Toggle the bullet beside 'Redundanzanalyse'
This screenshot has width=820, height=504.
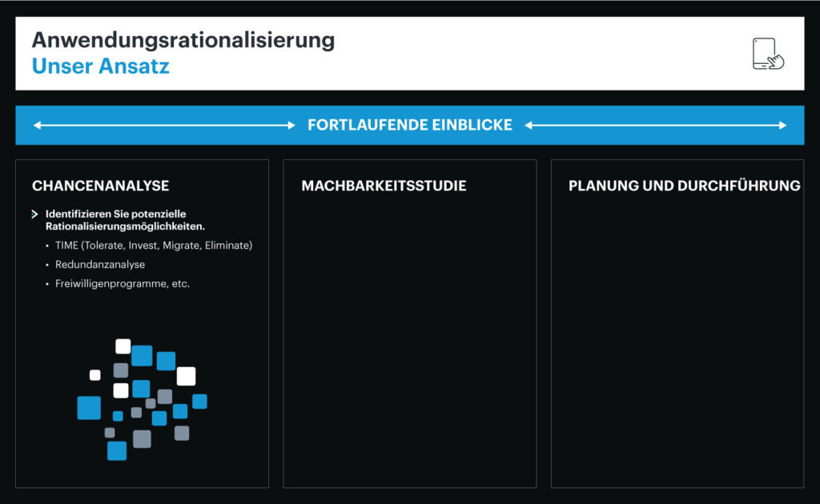pyautogui.click(x=48, y=264)
